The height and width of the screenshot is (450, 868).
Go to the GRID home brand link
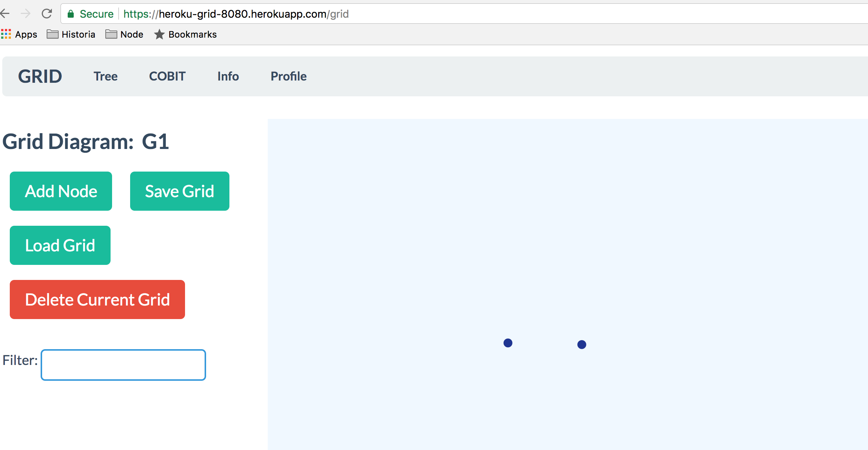[x=40, y=76]
